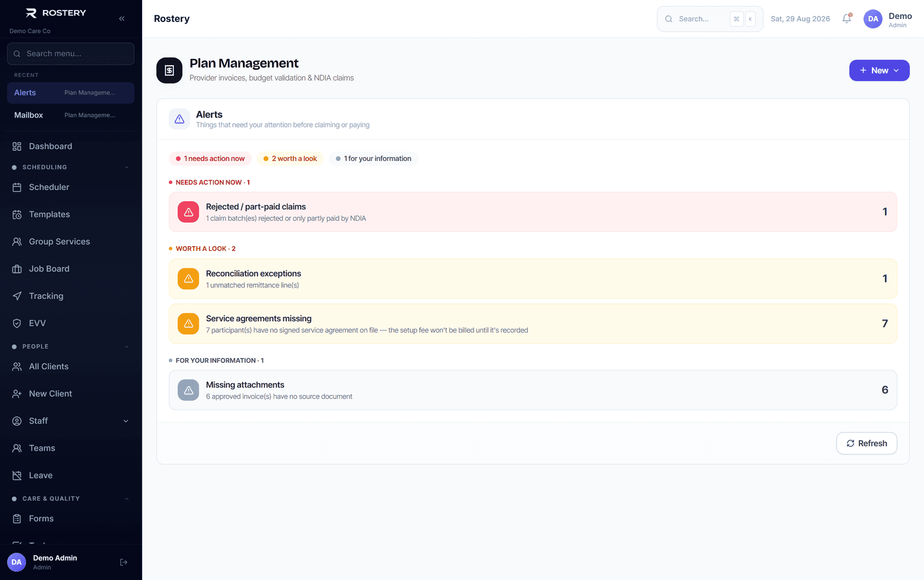Open Job Board from the sidebar

point(70,269)
